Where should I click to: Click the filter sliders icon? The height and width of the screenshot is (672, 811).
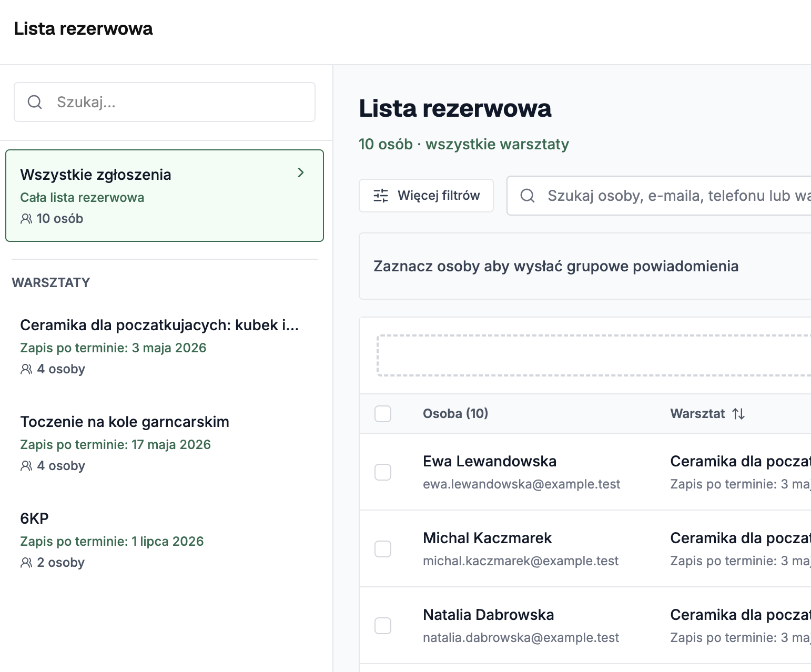click(381, 196)
